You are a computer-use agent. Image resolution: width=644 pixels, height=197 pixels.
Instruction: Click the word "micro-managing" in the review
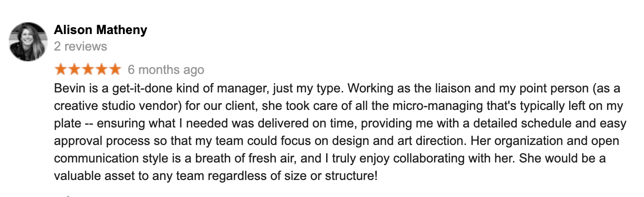(431, 107)
